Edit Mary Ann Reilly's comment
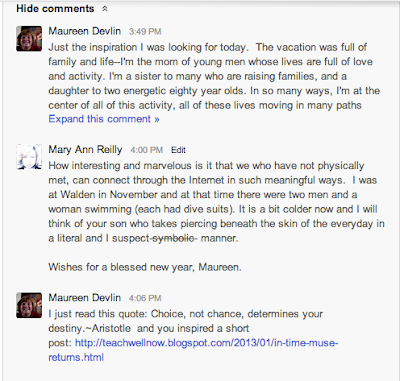 pyautogui.click(x=178, y=150)
